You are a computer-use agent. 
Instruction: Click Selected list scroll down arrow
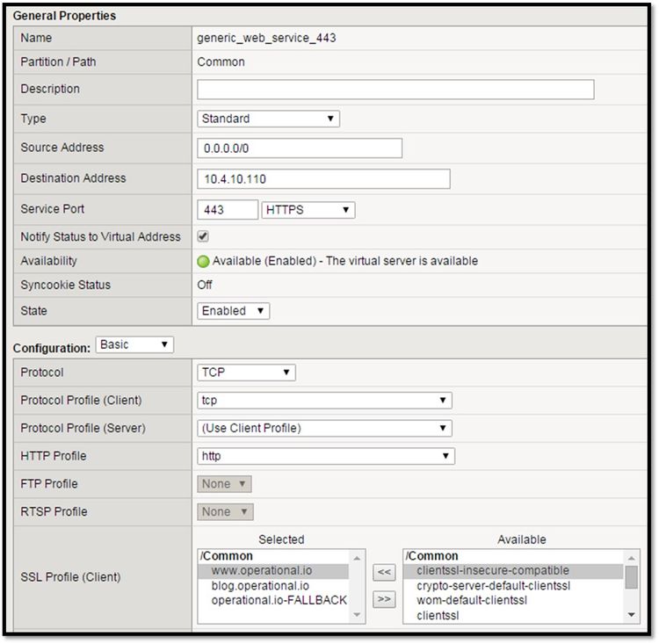[357, 615]
